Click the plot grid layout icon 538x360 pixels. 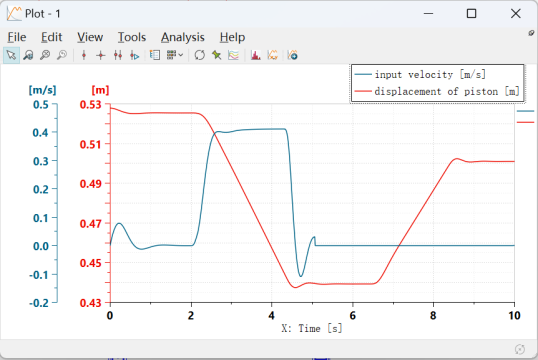171,55
